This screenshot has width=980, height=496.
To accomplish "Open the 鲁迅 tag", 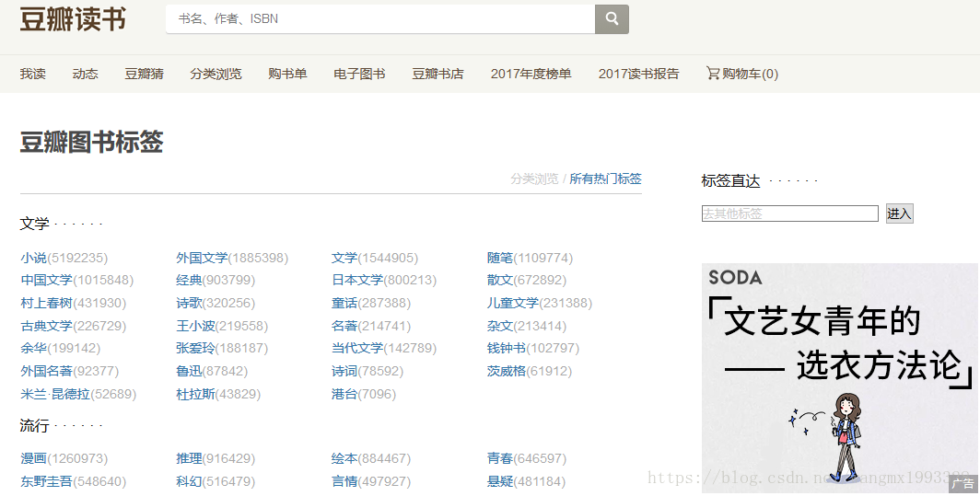I will coord(189,371).
